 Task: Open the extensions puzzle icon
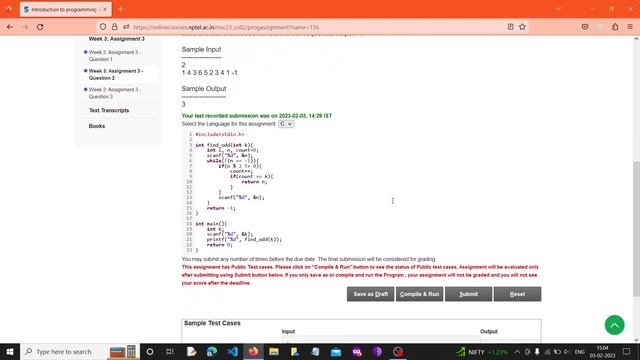coord(615,27)
